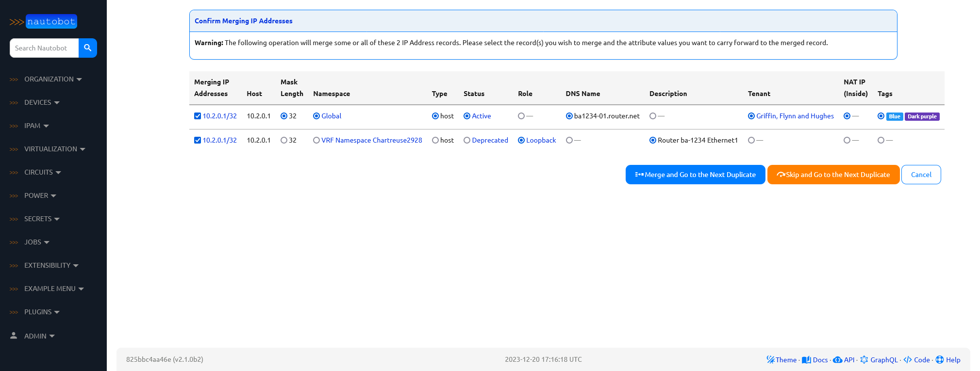Image resolution: width=980 pixels, height=371 pixels.
Task: Click the Nautobot logo
Action: point(43,22)
